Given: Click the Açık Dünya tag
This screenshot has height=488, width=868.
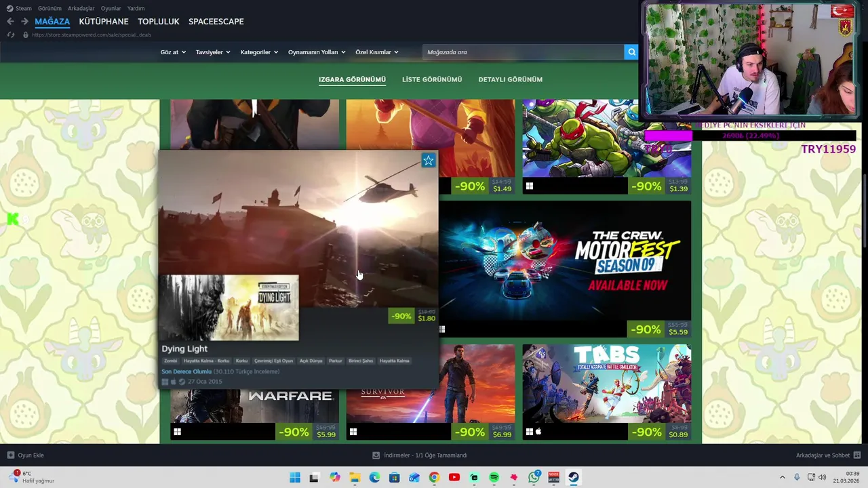Looking at the screenshot, I should (x=311, y=361).
